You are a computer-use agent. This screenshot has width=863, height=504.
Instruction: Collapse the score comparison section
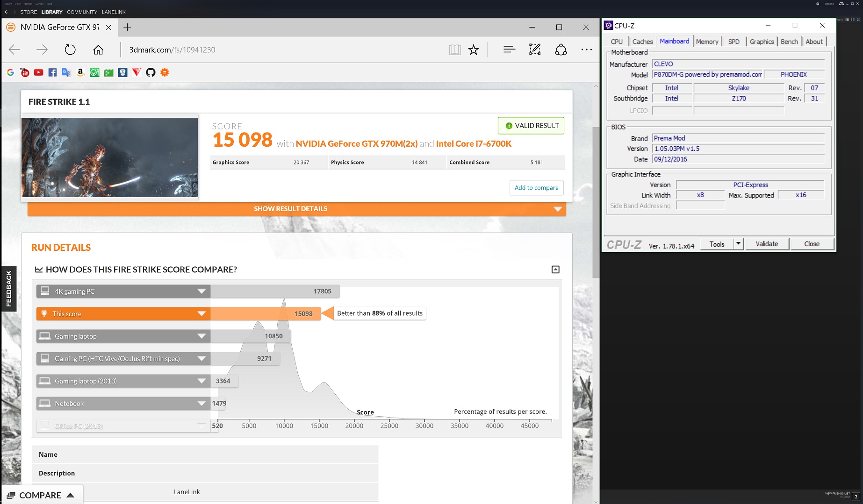(x=555, y=270)
